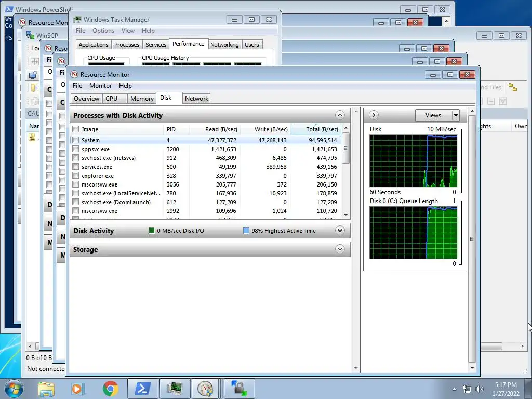532x399 pixels.
Task: Click the WinSCP title bar icon
Action: [30, 35]
